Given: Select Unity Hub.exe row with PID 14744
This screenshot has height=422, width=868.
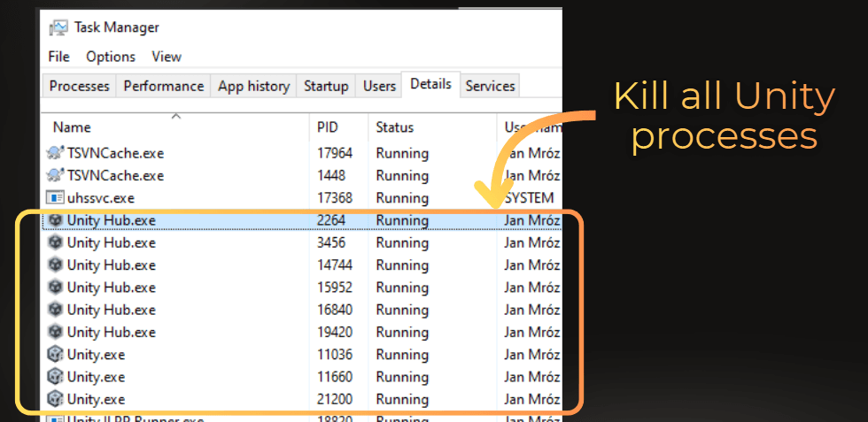Looking at the screenshot, I should [302, 265].
